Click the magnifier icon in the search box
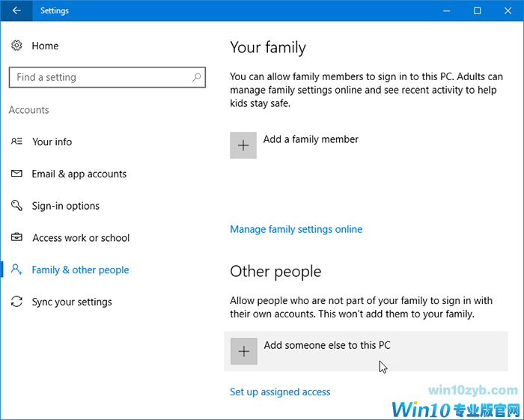524x420 pixels. click(197, 77)
